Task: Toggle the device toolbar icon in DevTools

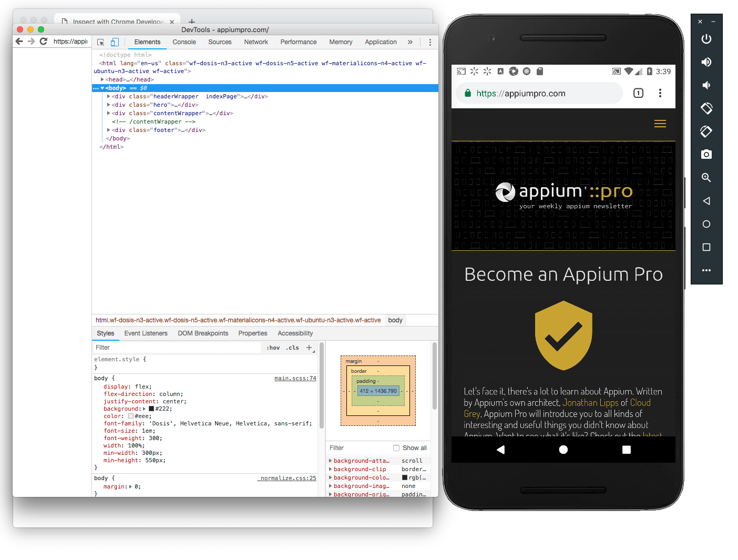Action: pyautogui.click(x=115, y=42)
